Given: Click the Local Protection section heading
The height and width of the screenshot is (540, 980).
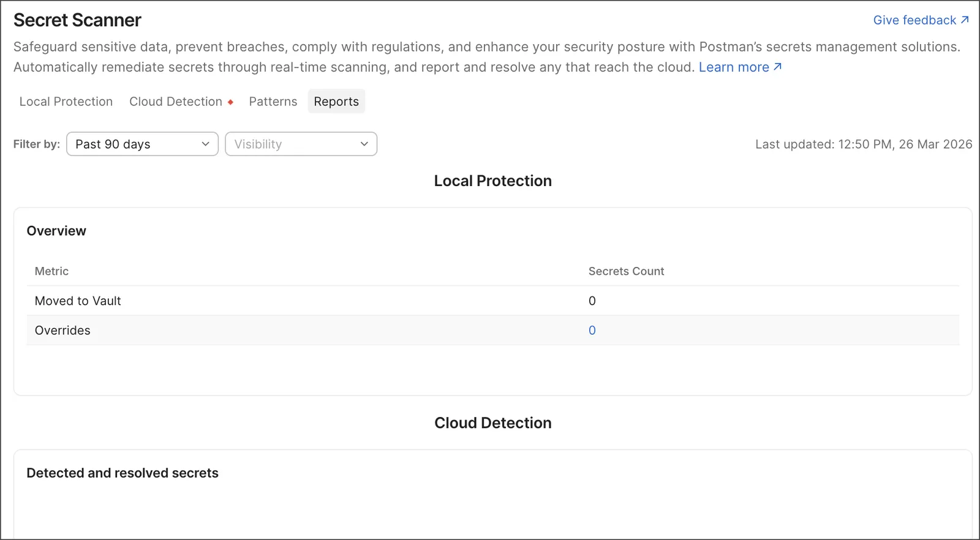Looking at the screenshot, I should pyautogui.click(x=493, y=181).
